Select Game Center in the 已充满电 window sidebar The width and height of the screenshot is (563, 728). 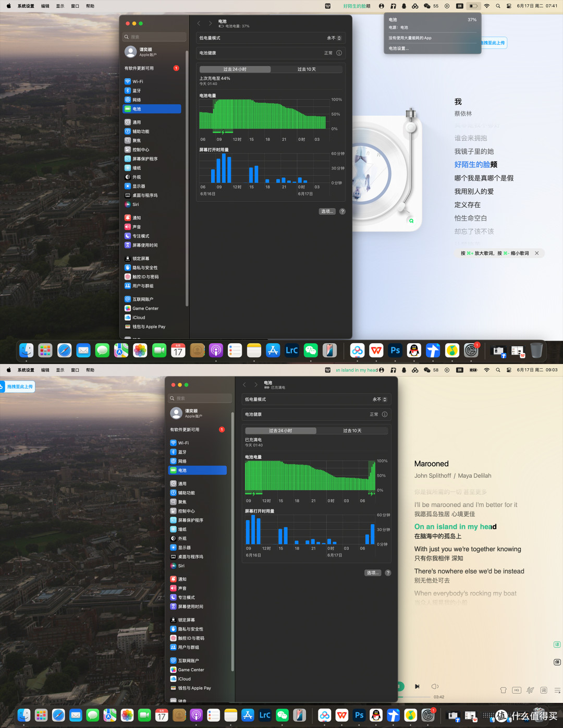pos(198,670)
